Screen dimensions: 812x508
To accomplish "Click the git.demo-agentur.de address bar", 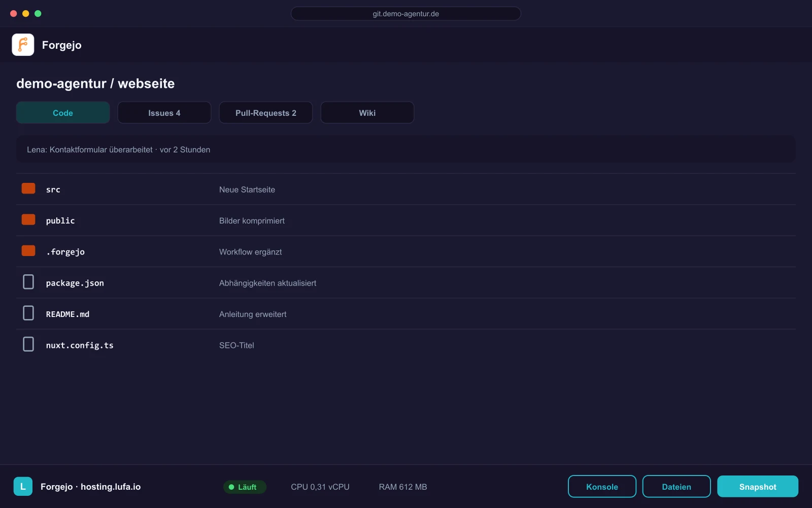I will [x=406, y=14].
